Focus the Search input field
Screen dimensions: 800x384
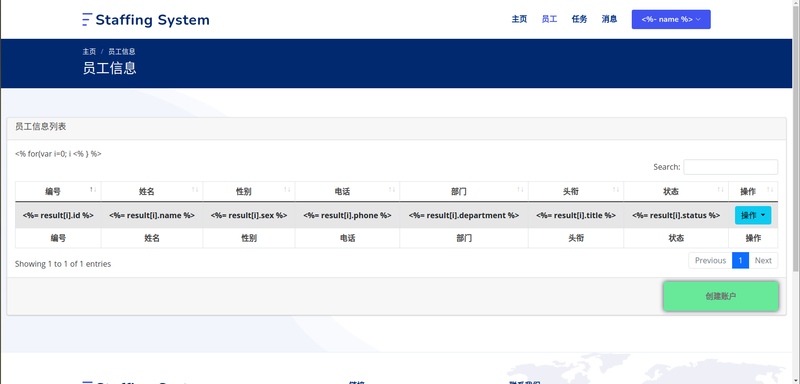[731, 167]
